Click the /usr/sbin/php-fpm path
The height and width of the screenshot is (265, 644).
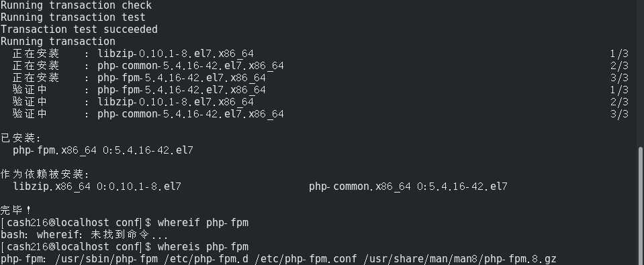pos(106,259)
